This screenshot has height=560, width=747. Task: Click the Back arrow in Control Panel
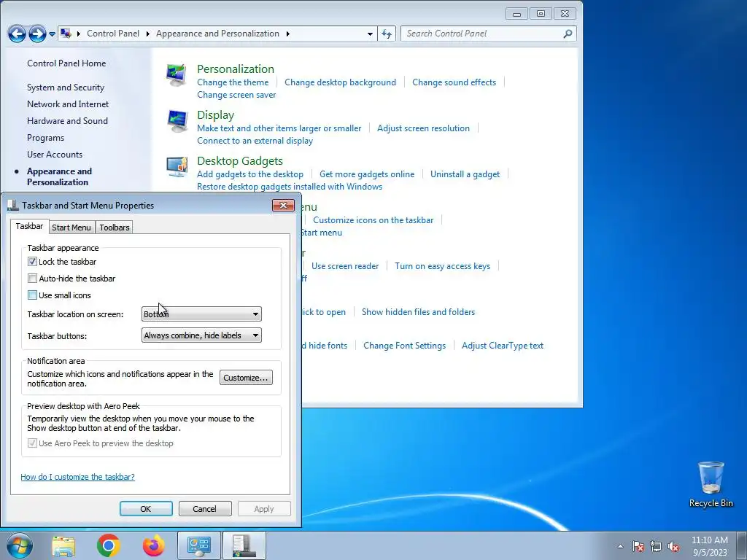17,34
